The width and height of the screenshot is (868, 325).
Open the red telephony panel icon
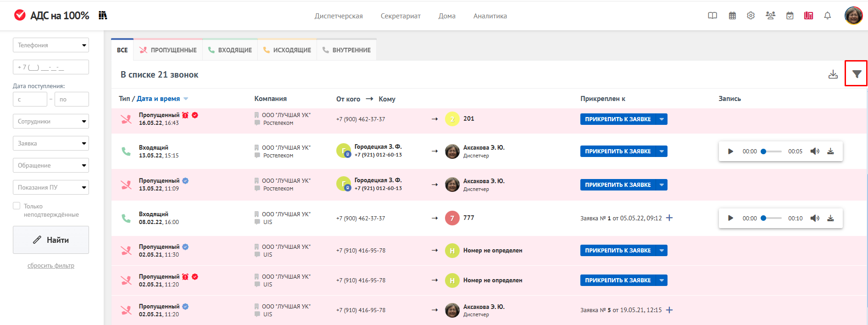coord(808,16)
